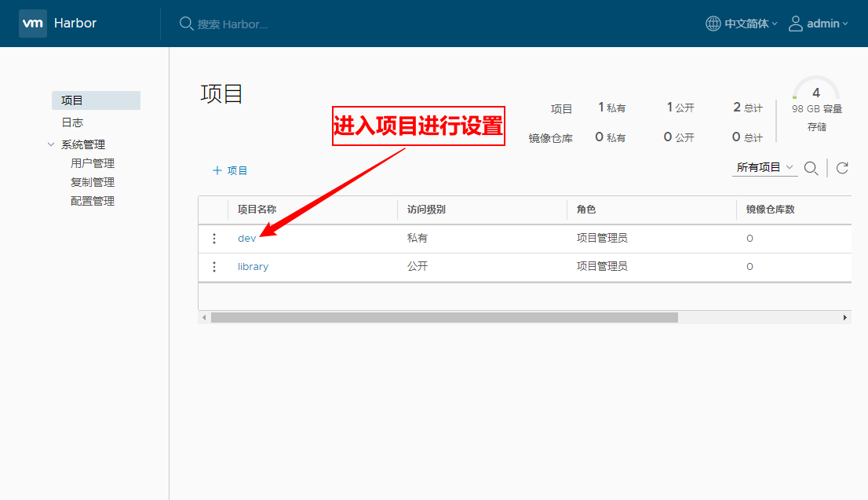Click the globe language icon
The height and width of the screenshot is (500, 868).
(713, 24)
